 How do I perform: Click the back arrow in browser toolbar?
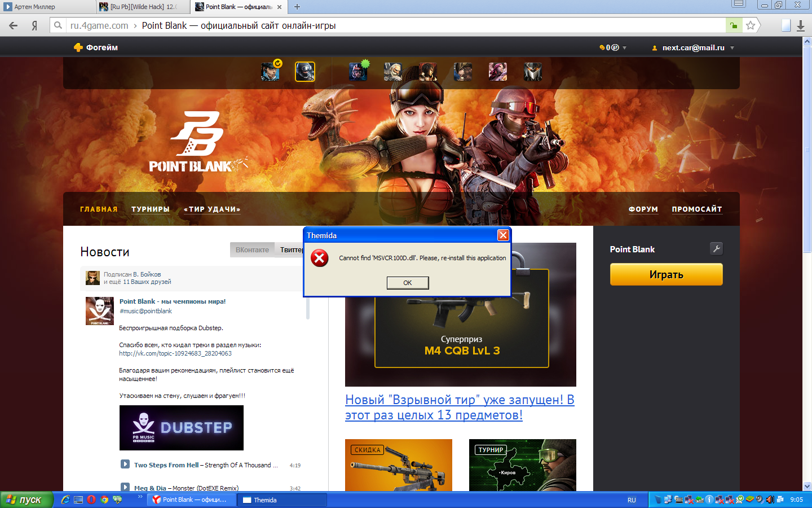tap(13, 25)
